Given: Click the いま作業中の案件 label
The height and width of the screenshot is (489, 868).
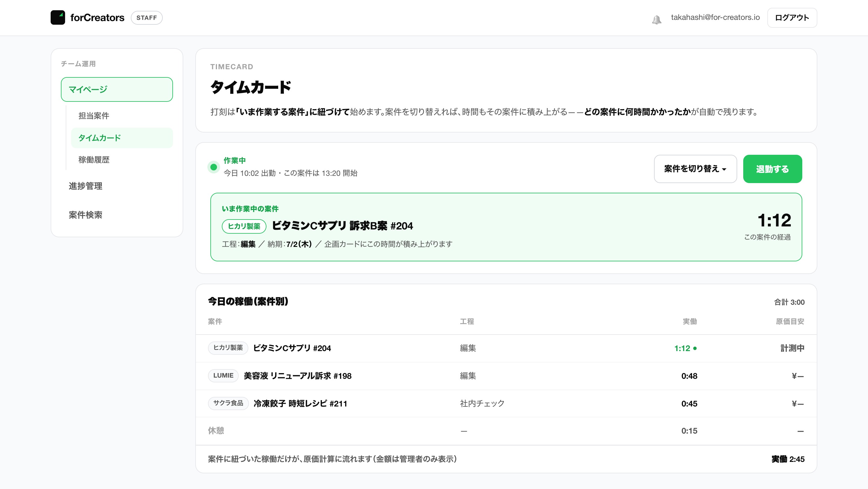Looking at the screenshot, I should point(250,209).
